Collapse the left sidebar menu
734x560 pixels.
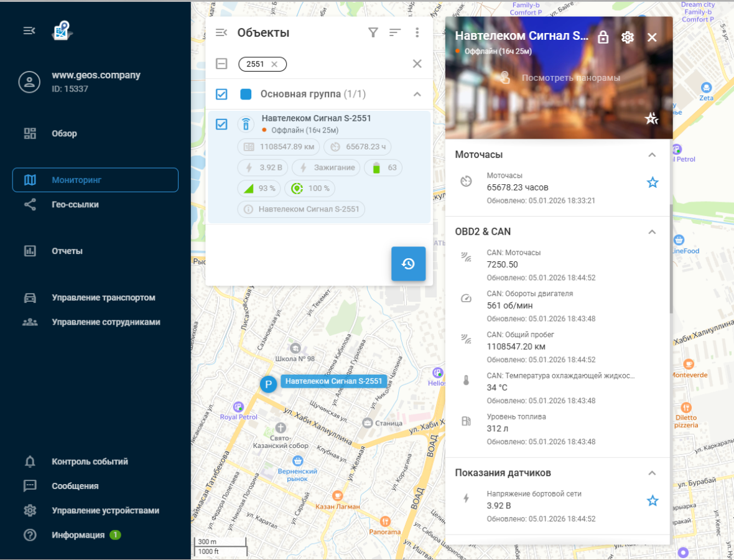click(x=29, y=30)
